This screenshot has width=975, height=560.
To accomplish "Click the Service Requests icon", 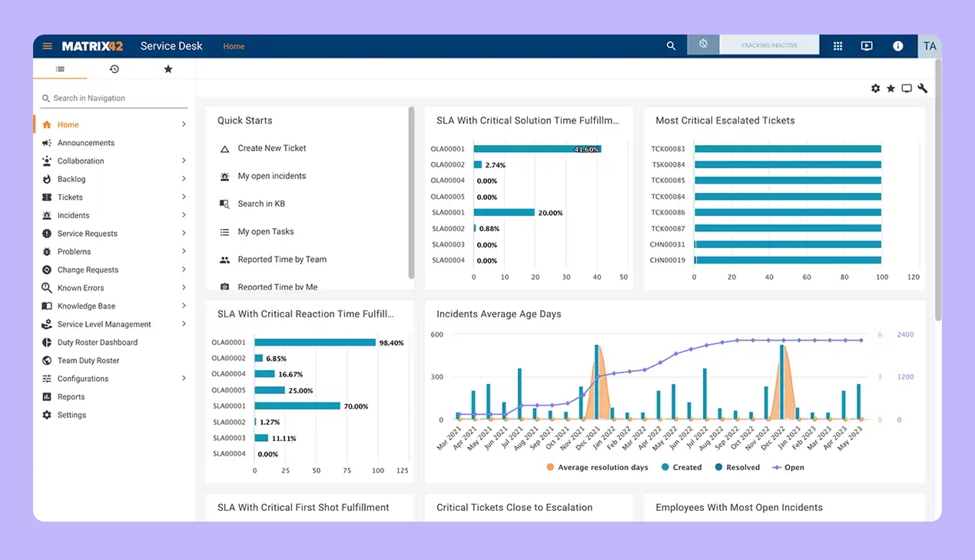I will (x=47, y=234).
